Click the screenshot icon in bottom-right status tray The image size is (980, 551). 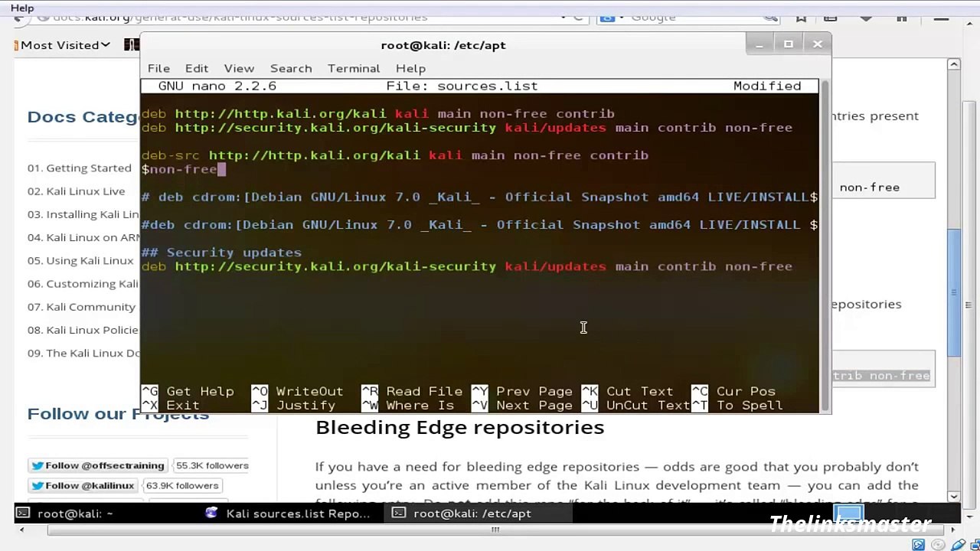click(918, 544)
